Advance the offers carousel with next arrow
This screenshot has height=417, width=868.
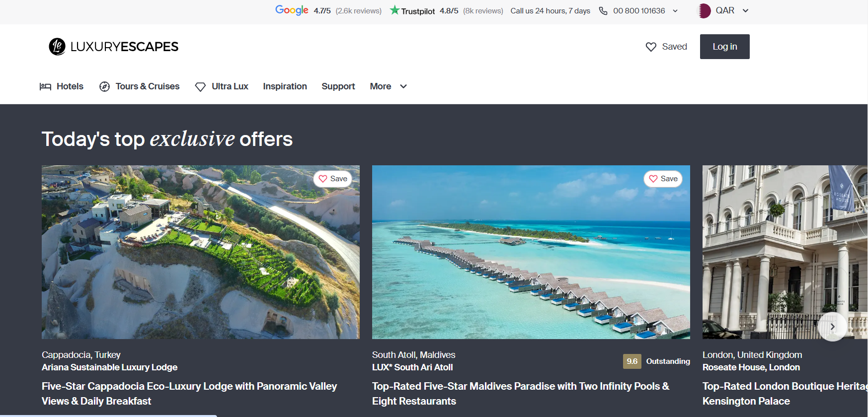833,327
